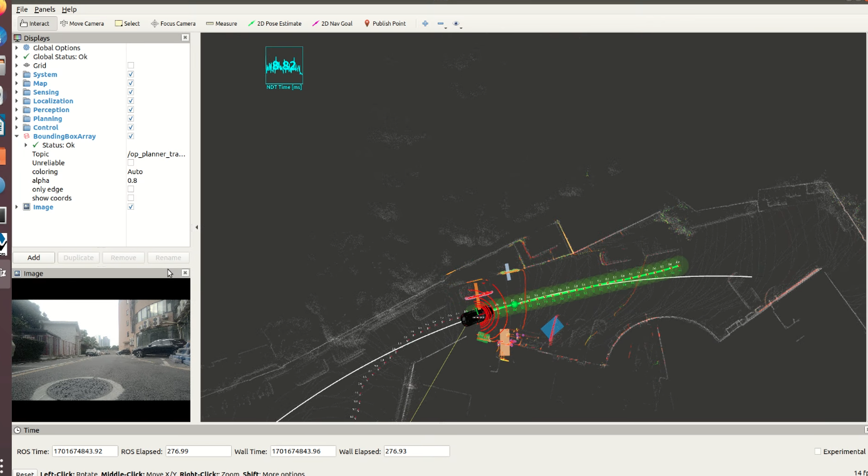This screenshot has width=868, height=476.
Task: Disable the Perception group checkbox
Action: tap(131, 110)
